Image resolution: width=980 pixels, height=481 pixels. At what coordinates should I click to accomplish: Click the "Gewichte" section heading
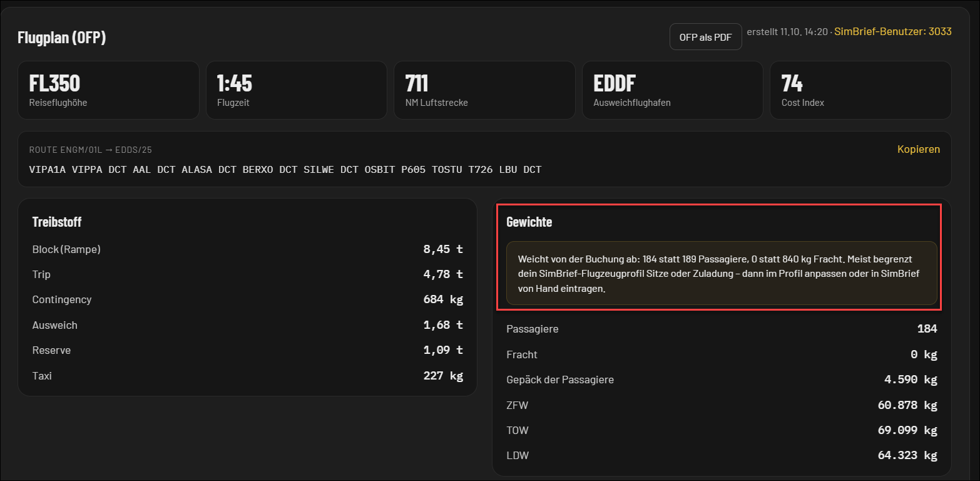(x=529, y=222)
